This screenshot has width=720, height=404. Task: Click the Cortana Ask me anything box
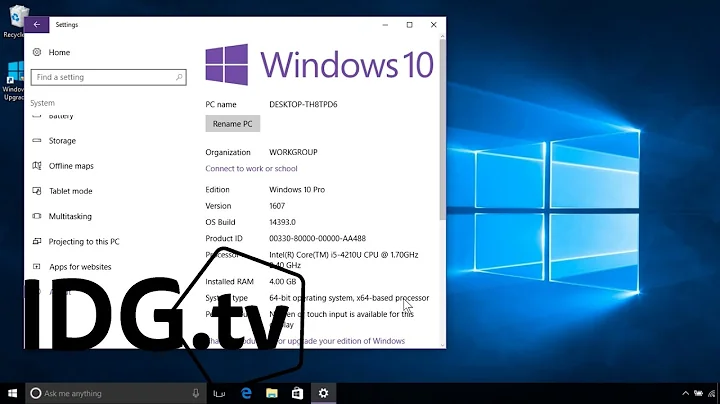[116, 393]
